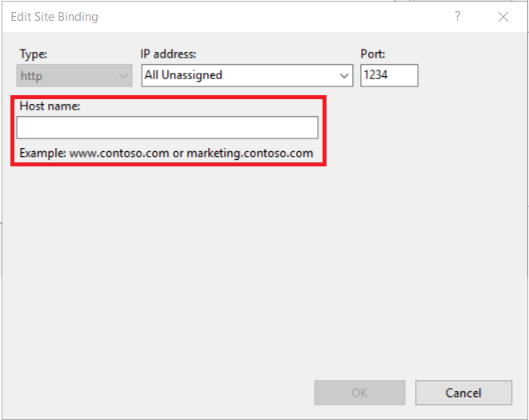Click the Port: label
Viewport: 529px width, 420px height.
coord(374,54)
